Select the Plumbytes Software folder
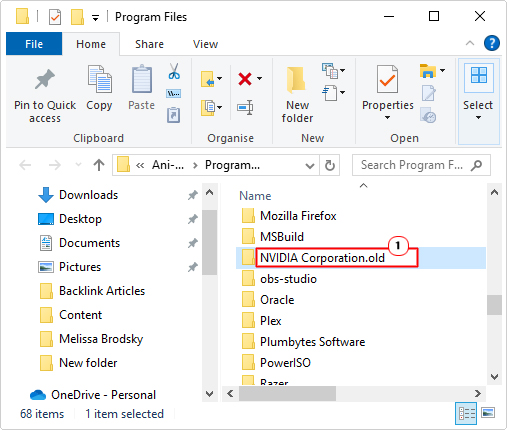The image size is (507, 430). 304,342
